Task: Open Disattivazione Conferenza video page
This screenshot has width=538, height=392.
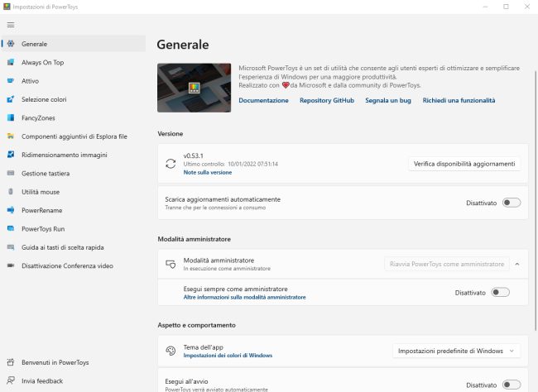Action: [x=74, y=266]
